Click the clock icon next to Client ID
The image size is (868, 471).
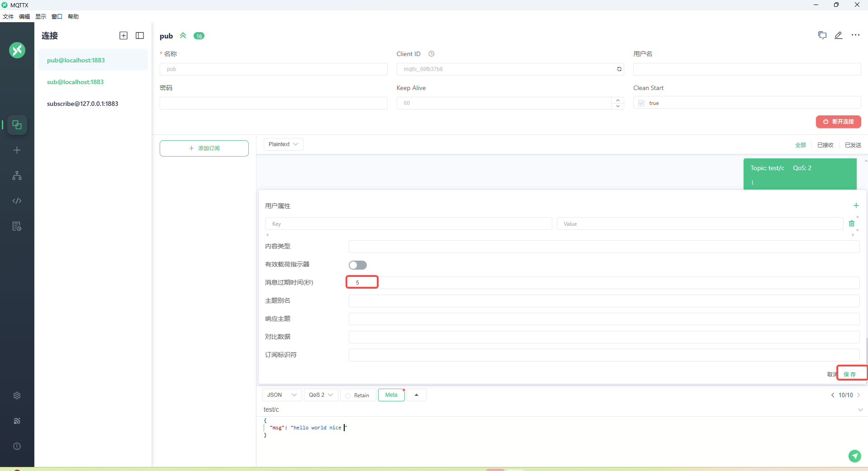[432, 54]
